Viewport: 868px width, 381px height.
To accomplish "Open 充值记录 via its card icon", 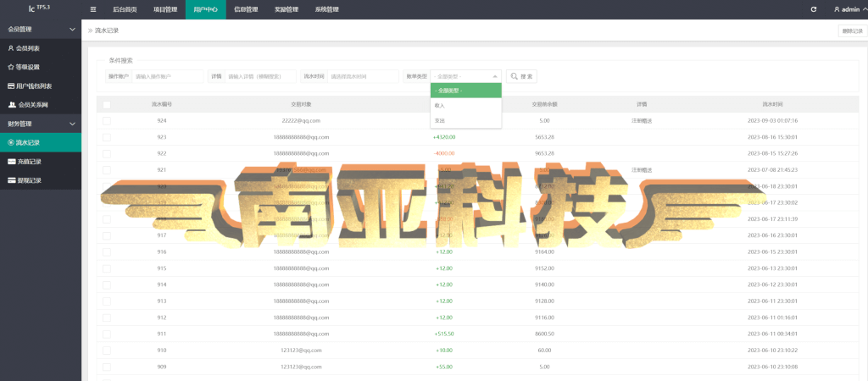I will coord(12,162).
